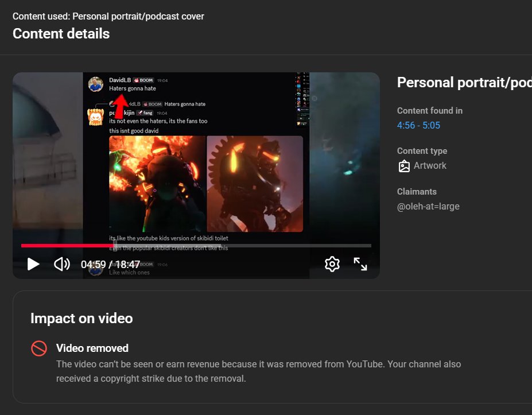The width and height of the screenshot is (532, 415).
Task: Open video player settings gear
Action: pyautogui.click(x=332, y=264)
